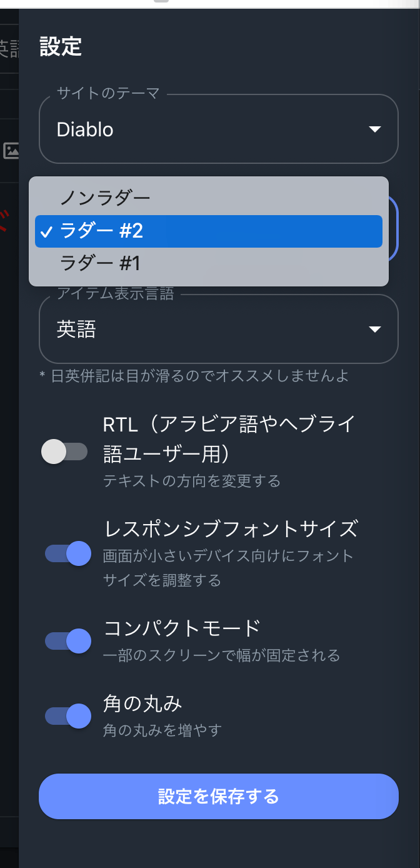Click the 日英併記 advisory note text
Screen dimensions: 420x868
tap(187, 376)
